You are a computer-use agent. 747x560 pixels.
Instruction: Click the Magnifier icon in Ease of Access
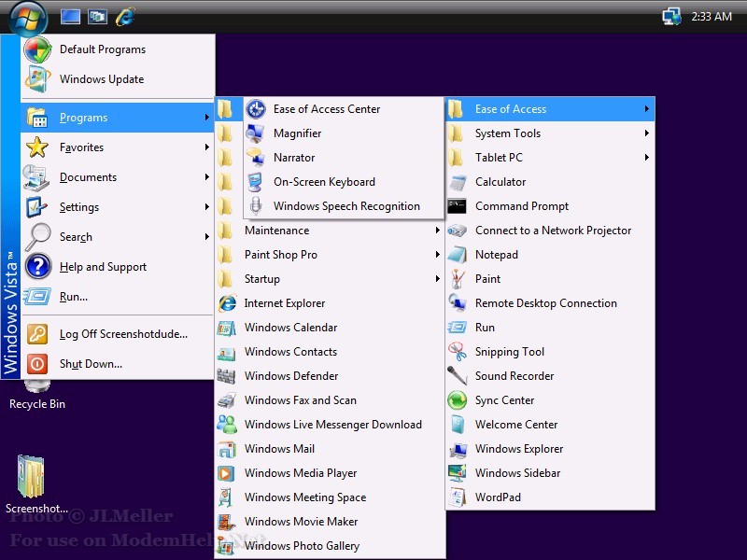click(x=255, y=133)
